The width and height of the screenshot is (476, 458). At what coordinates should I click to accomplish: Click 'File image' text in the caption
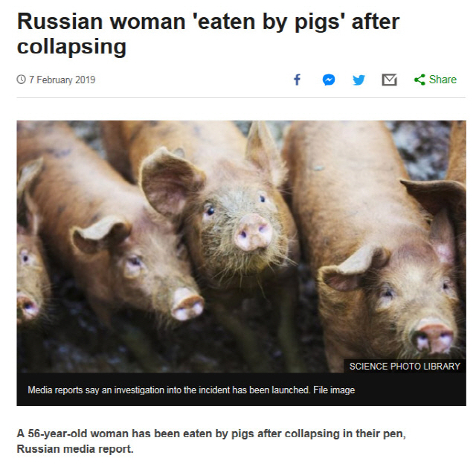(x=334, y=390)
